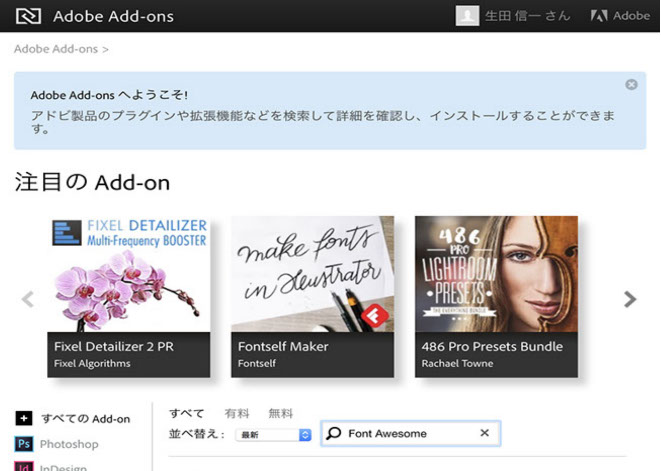This screenshot has width=661, height=471.
Task: Clear the Font Awesome search text
Action: (485, 433)
